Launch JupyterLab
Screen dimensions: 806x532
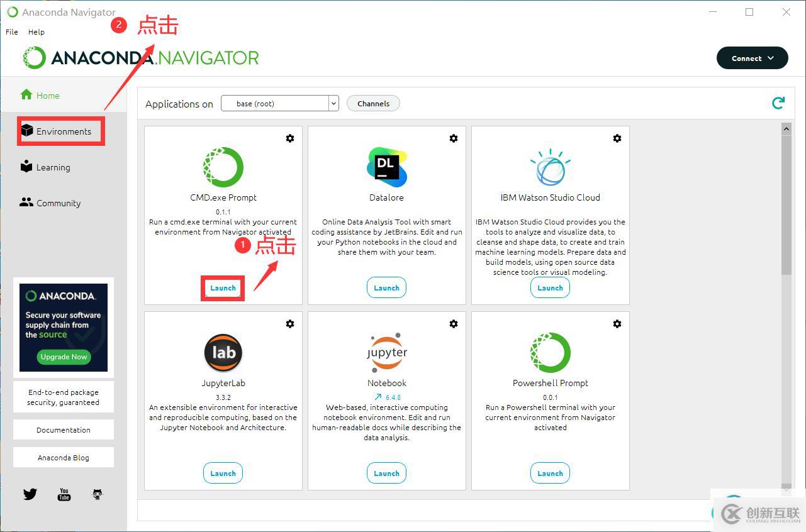click(x=223, y=474)
